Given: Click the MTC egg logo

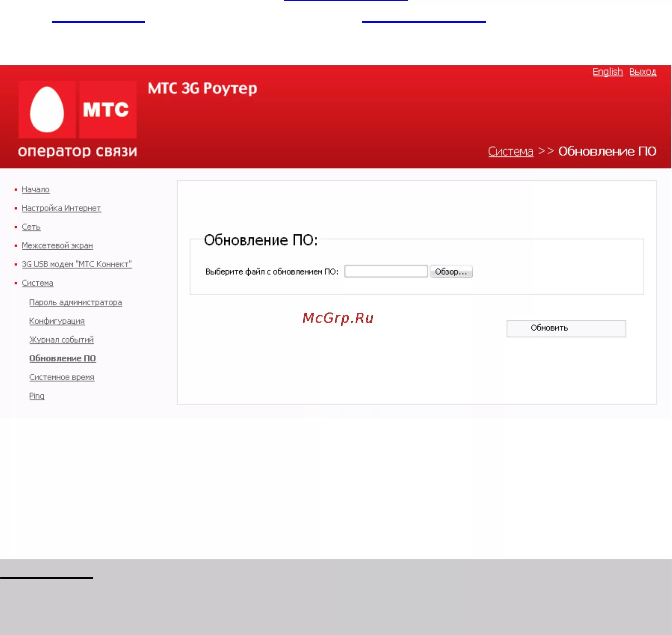Looking at the screenshot, I should [x=47, y=109].
